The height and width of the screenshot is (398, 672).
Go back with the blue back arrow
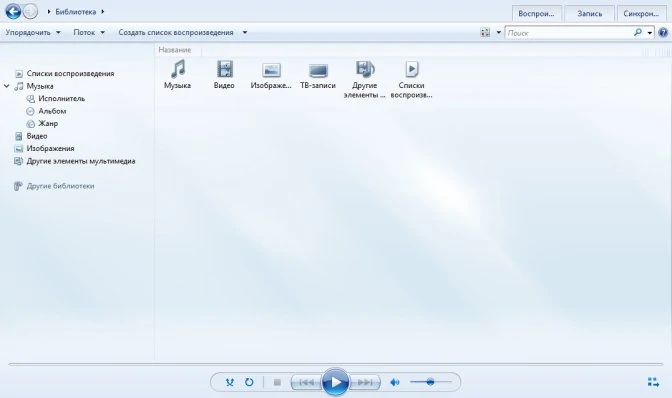(13, 12)
